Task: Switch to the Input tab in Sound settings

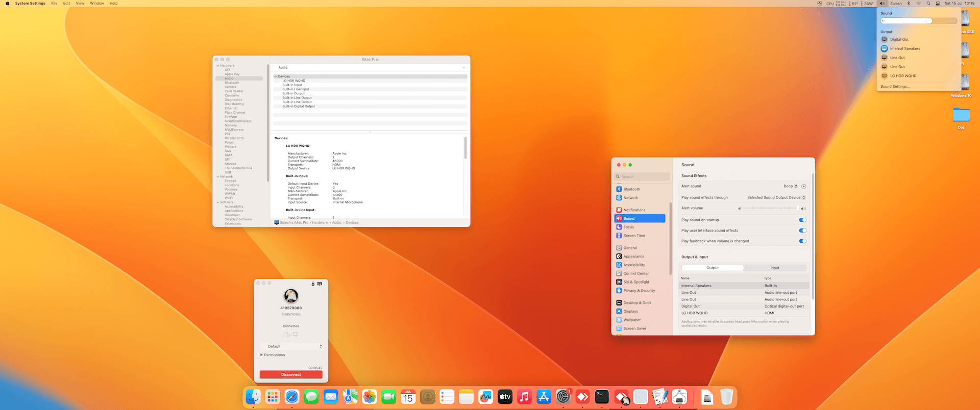Action: [775, 268]
